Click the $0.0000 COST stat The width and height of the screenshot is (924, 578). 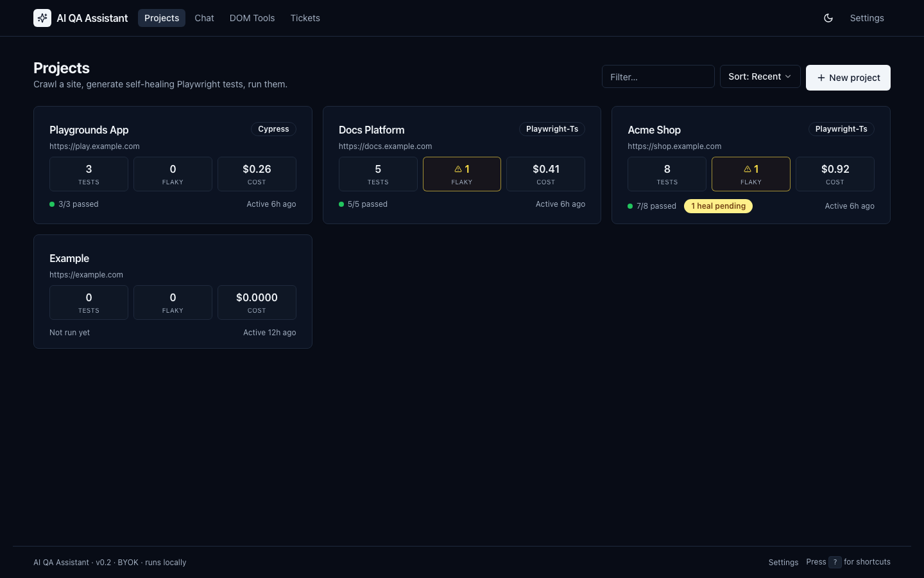tap(257, 302)
